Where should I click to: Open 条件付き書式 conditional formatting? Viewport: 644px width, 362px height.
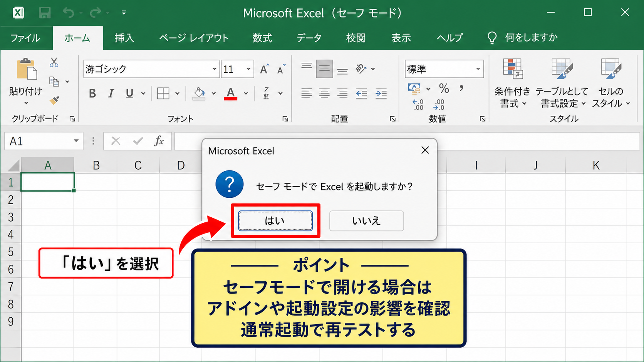click(x=512, y=83)
